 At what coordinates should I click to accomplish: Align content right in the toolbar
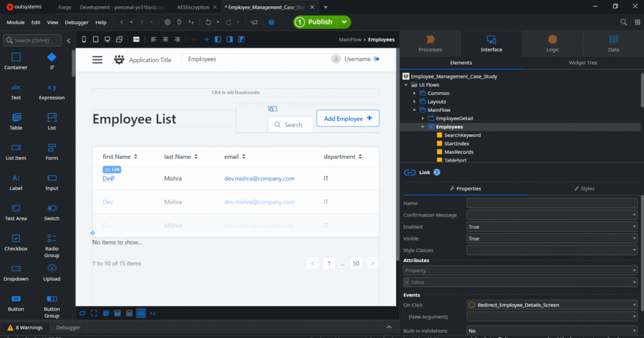tap(177, 40)
